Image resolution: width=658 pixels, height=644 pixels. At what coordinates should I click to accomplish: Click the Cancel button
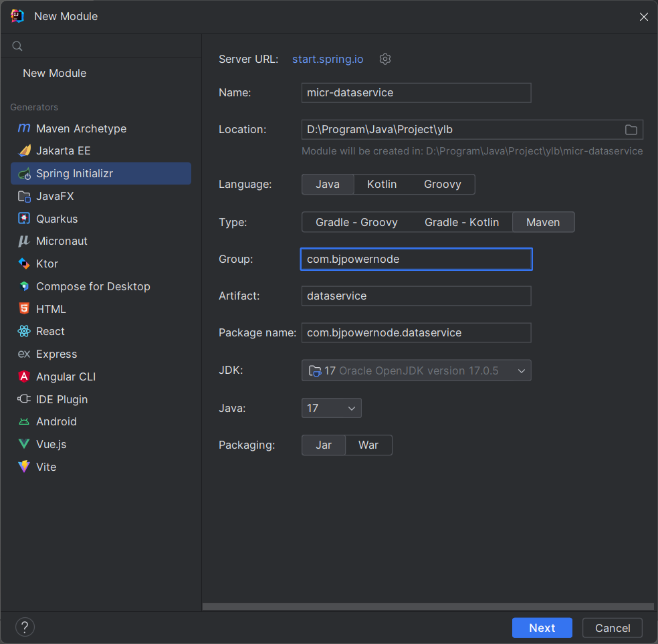pos(613,628)
